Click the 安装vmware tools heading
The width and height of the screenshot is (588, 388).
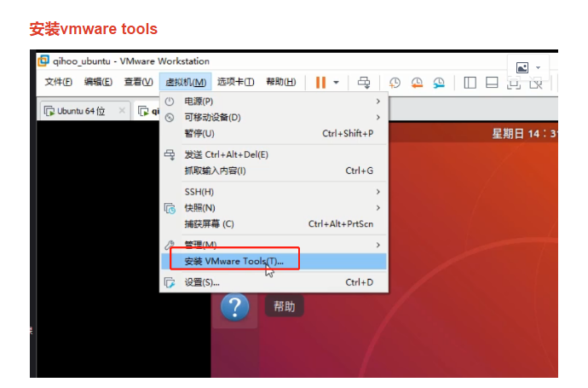(x=94, y=29)
